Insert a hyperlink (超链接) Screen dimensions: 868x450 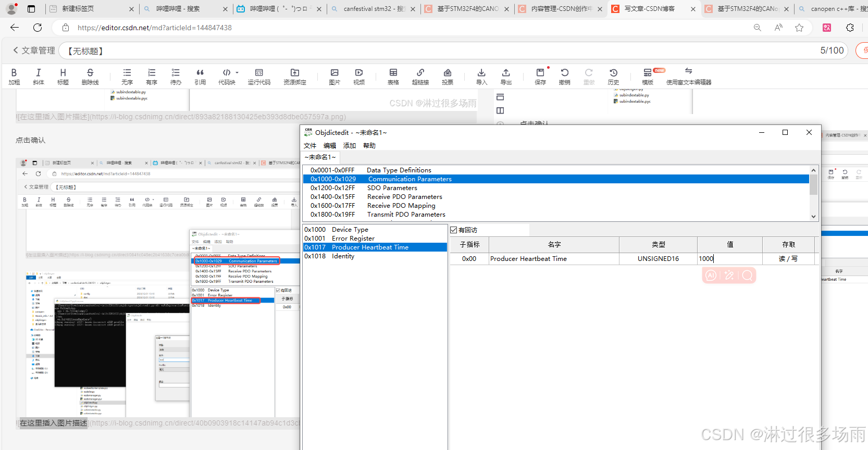point(420,76)
